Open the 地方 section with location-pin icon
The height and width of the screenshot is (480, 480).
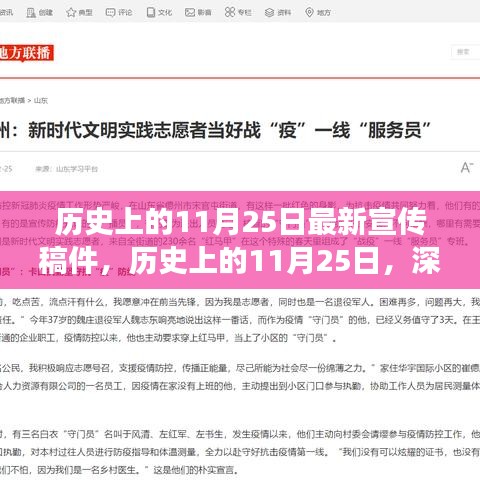[x=318, y=13]
